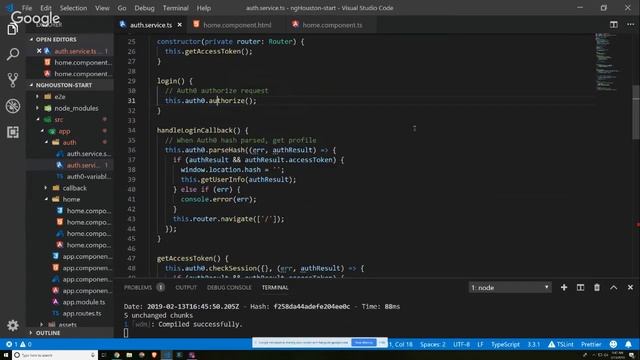Image resolution: width=640 pixels, height=360 pixels.
Task: Collapse the home folder
Action: (71, 199)
